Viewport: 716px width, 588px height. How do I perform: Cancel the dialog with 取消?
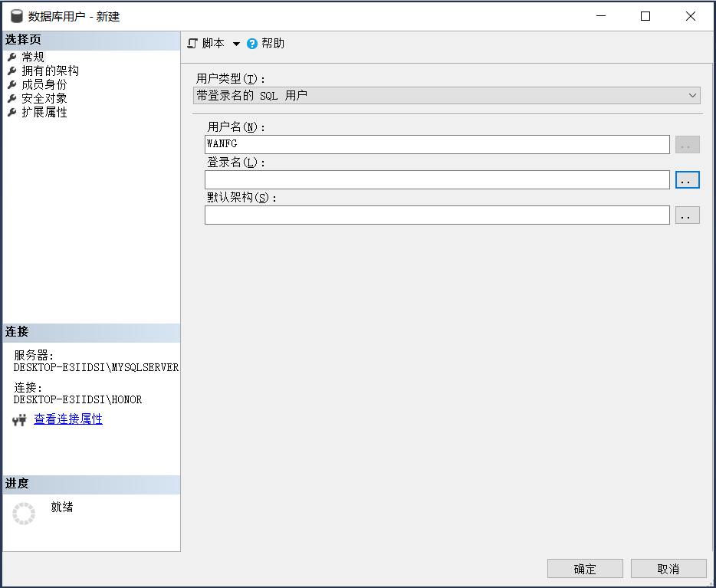[x=668, y=568]
